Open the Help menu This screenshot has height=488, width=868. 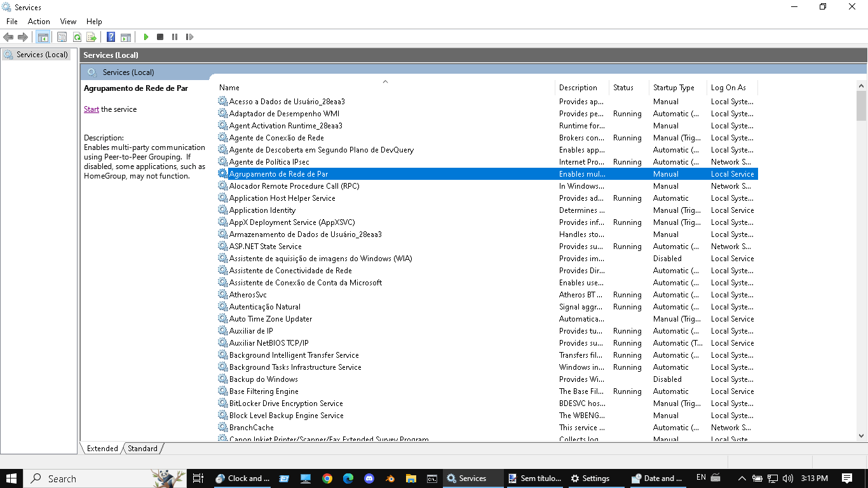94,22
